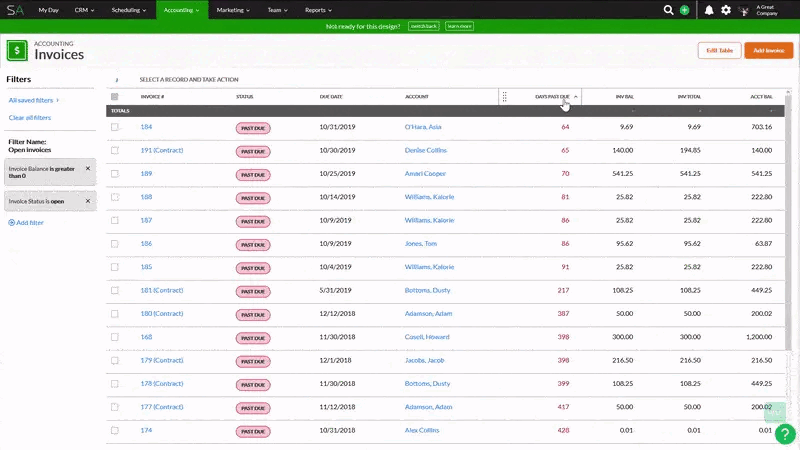Open the settings gear icon
This screenshot has width=800, height=450.
tap(726, 10)
